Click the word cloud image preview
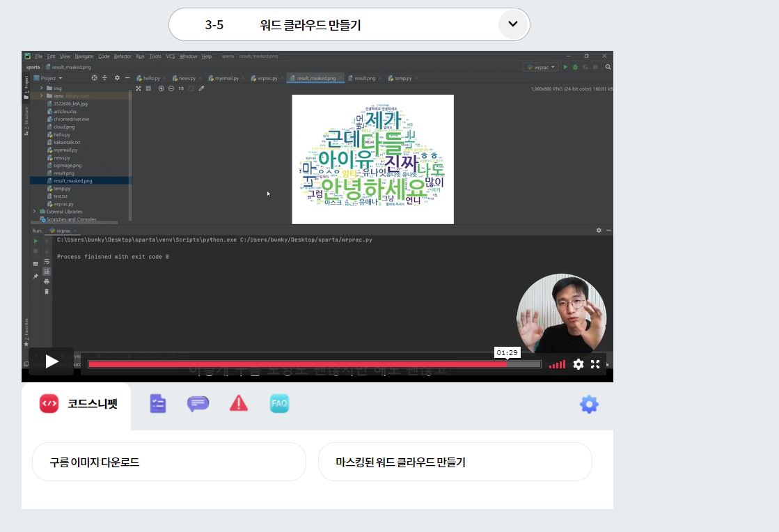This screenshot has width=779, height=532. pyautogui.click(x=372, y=159)
